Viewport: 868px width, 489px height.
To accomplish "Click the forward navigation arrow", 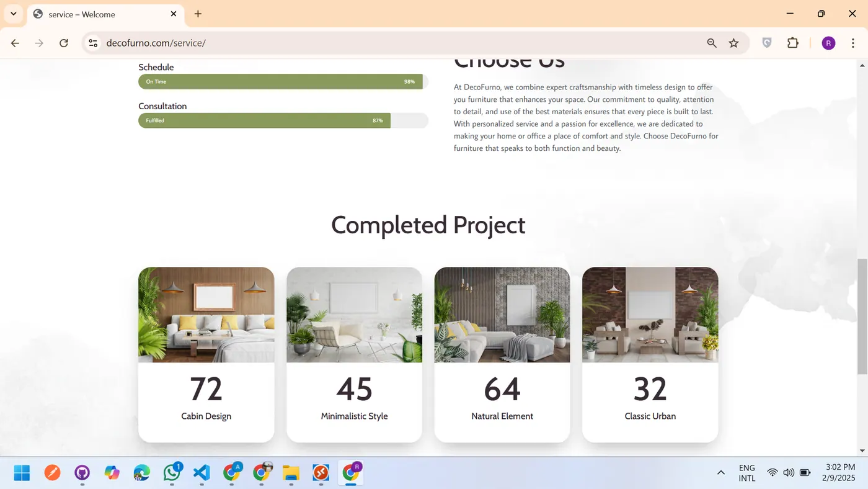I will 39,43.
